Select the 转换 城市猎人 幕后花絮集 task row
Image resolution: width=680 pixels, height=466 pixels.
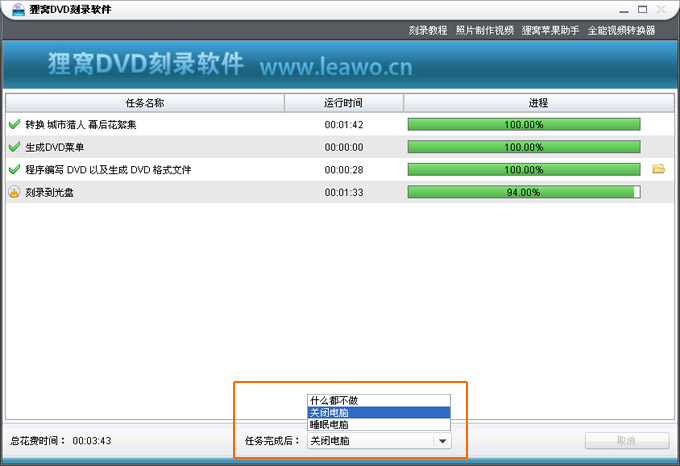[340, 124]
